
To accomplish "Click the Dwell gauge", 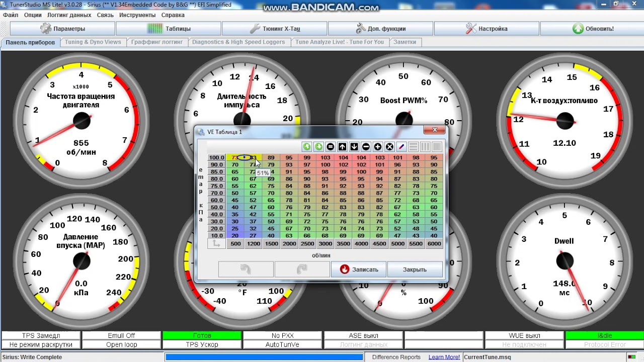I will tap(564, 261).
